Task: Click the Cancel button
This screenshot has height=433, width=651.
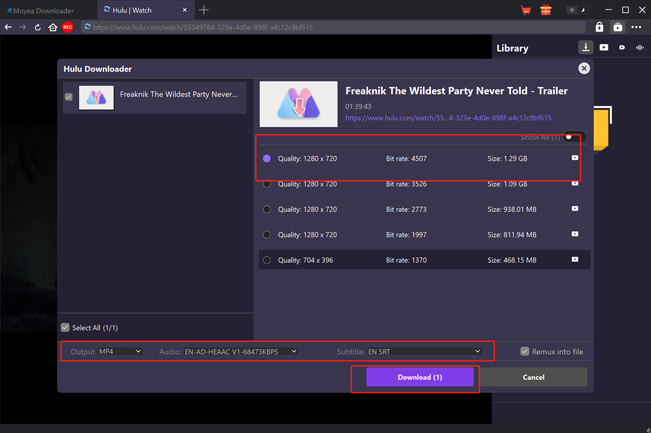Action: (x=534, y=377)
